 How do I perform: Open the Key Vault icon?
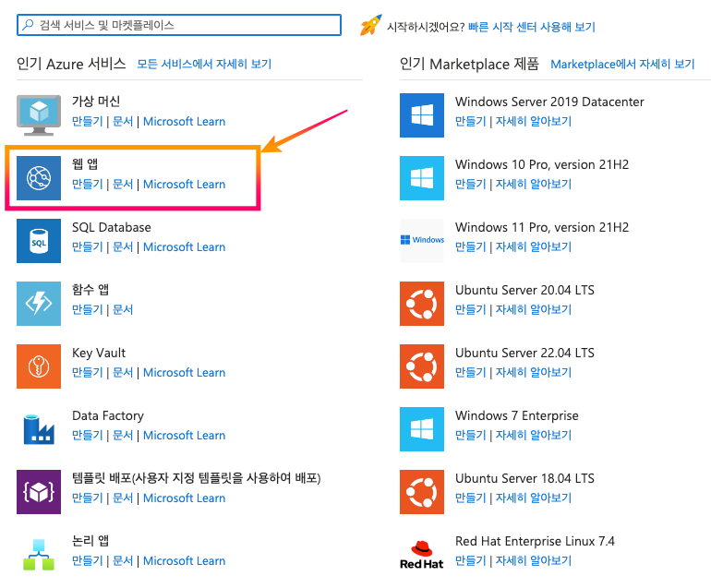pyautogui.click(x=39, y=366)
